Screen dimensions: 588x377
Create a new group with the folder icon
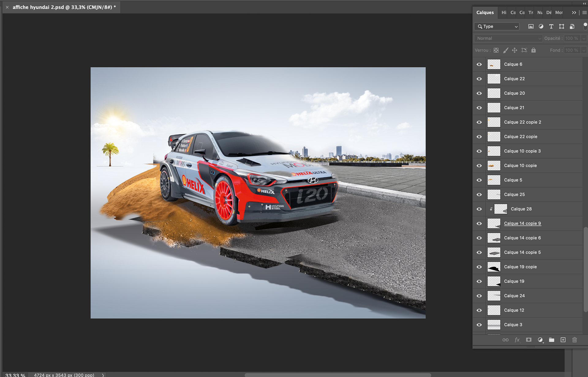(552, 340)
